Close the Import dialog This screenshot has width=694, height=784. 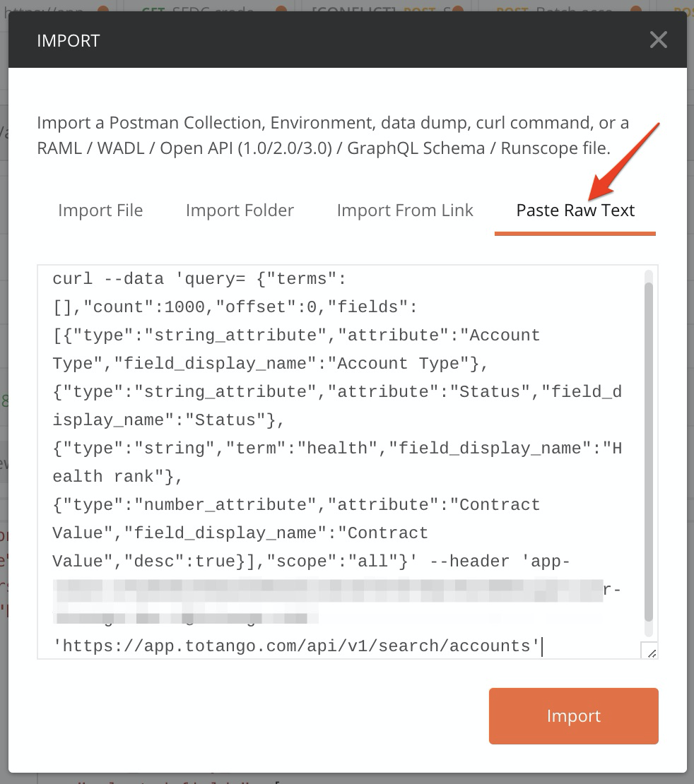(658, 40)
